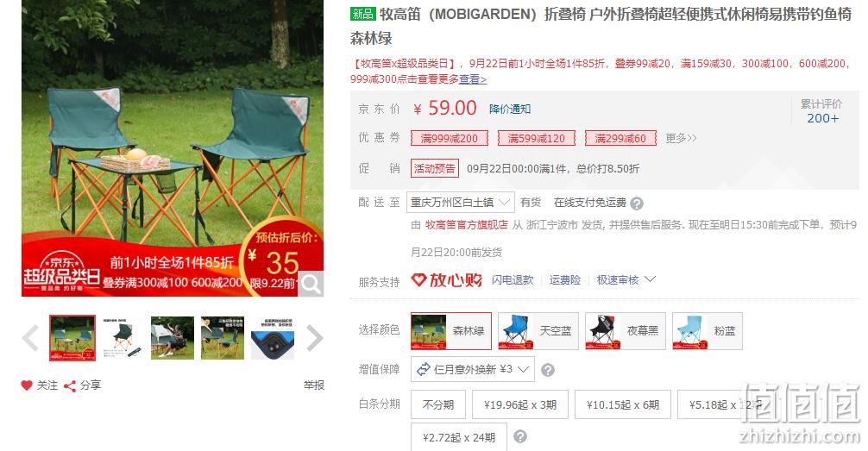
Task: Click the heart 关注 follow icon
Action: 27,385
